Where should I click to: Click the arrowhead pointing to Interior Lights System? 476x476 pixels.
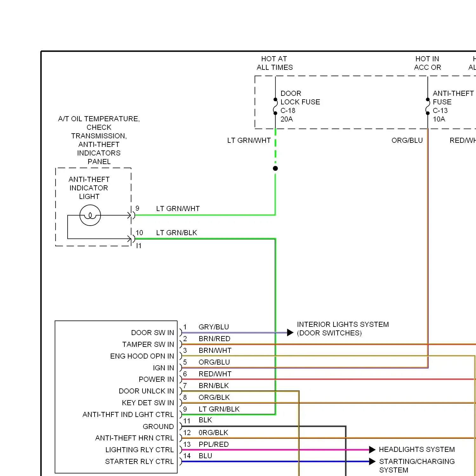click(x=290, y=333)
